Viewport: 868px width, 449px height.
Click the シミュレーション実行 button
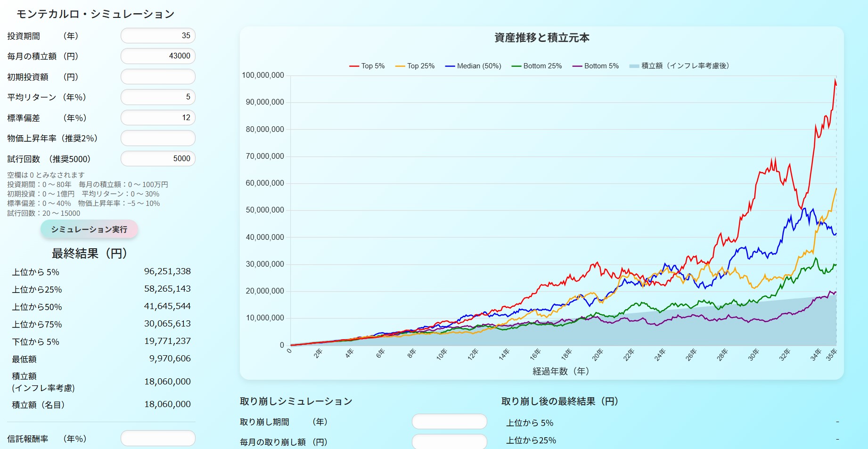tap(89, 229)
